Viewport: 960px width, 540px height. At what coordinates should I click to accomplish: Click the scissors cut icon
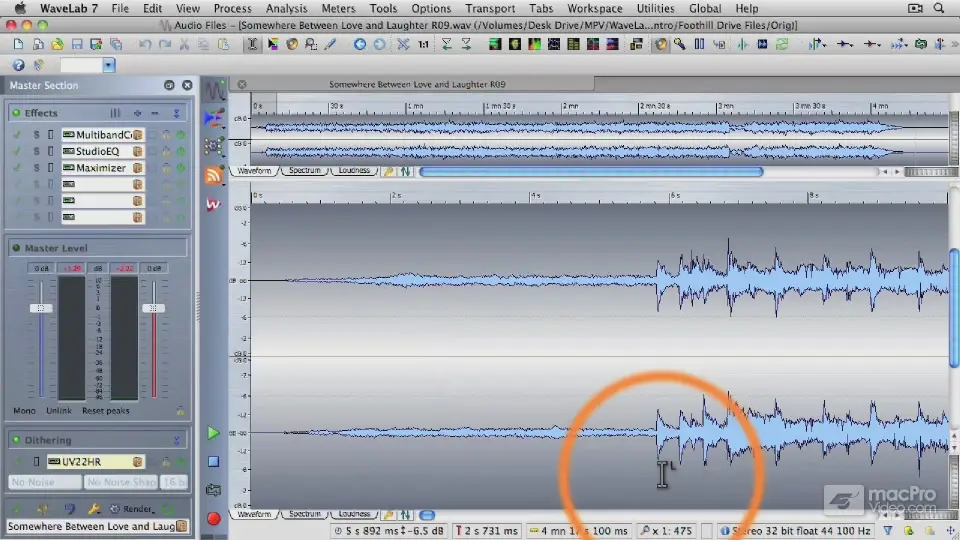(x=184, y=44)
